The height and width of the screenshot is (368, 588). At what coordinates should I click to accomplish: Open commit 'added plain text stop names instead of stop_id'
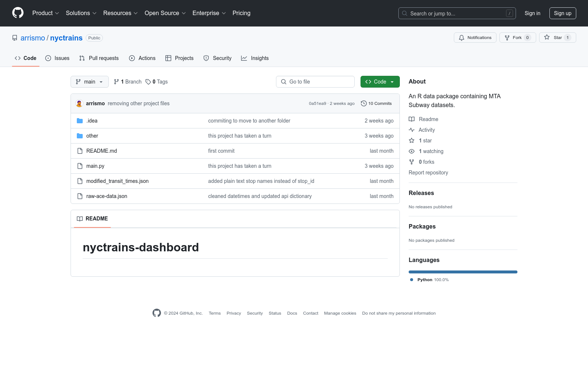coord(261,181)
